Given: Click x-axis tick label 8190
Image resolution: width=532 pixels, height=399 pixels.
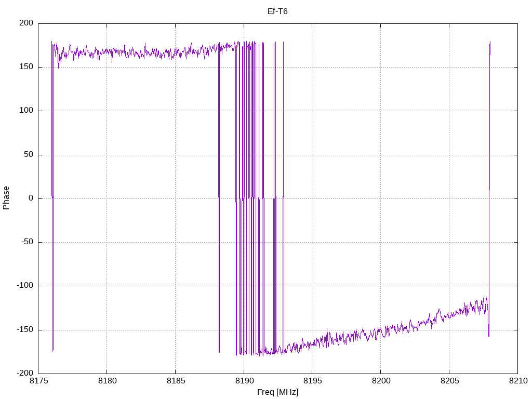Looking at the screenshot, I should (x=244, y=381).
